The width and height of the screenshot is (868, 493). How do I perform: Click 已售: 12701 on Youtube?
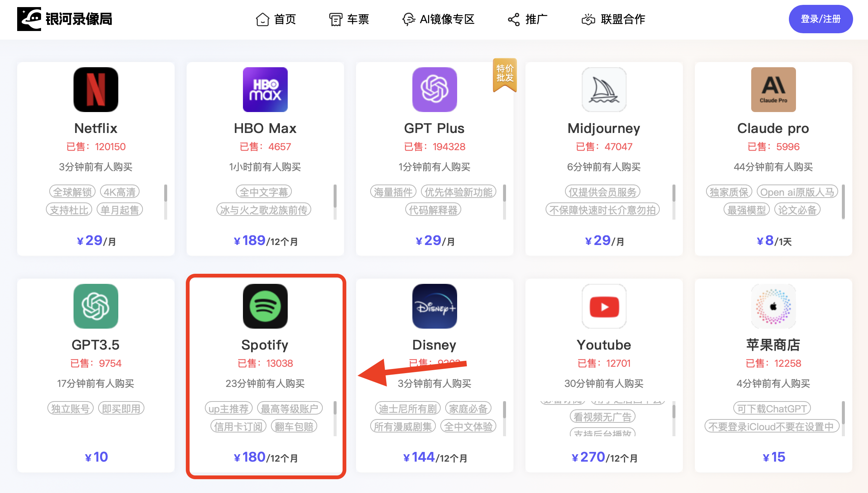coord(604,363)
